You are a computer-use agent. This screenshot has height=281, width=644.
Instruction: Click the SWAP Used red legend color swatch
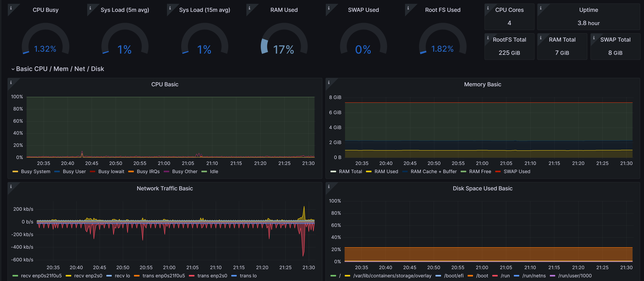(498, 171)
